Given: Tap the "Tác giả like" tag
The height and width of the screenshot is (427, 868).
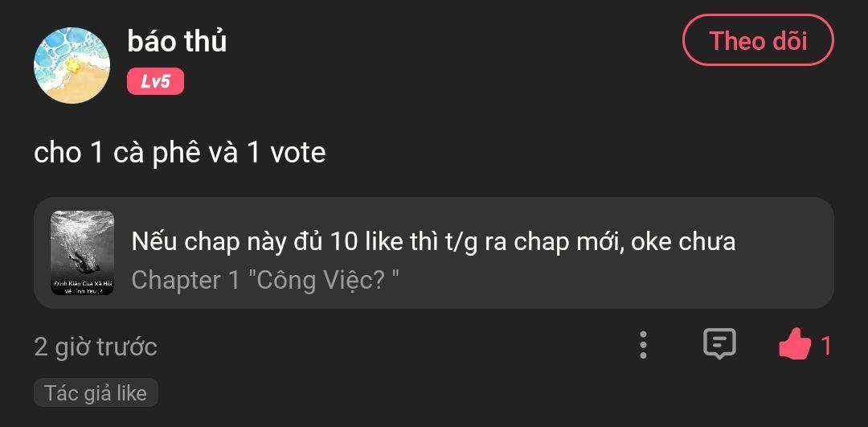Looking at the screenshot, I should pos(96,393).
